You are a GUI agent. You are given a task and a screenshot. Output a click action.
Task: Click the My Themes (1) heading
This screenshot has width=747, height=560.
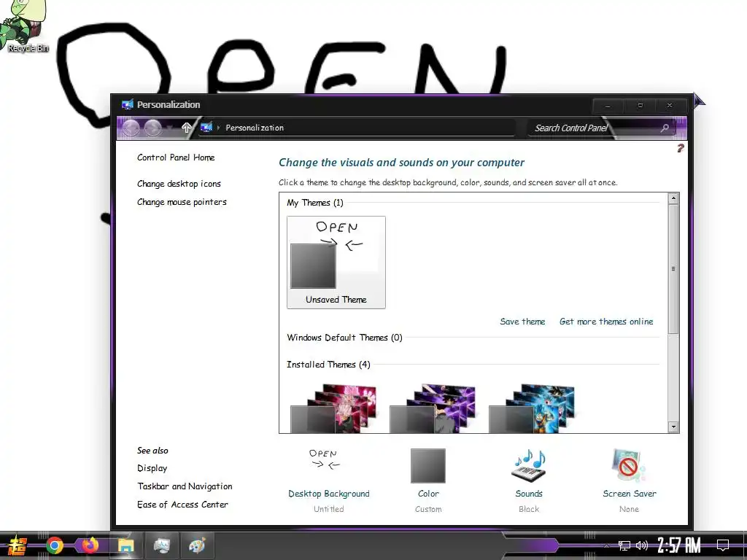coord(315,203)
